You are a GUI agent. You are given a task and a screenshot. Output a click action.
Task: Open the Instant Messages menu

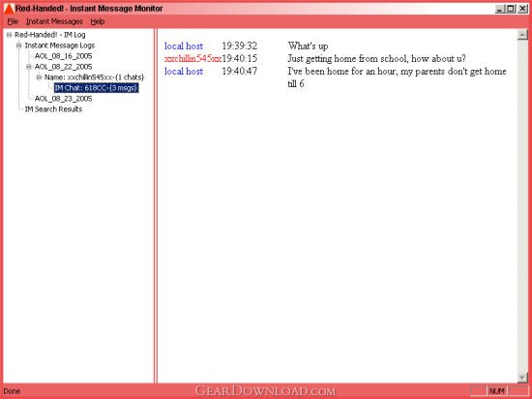pos(54,21)
